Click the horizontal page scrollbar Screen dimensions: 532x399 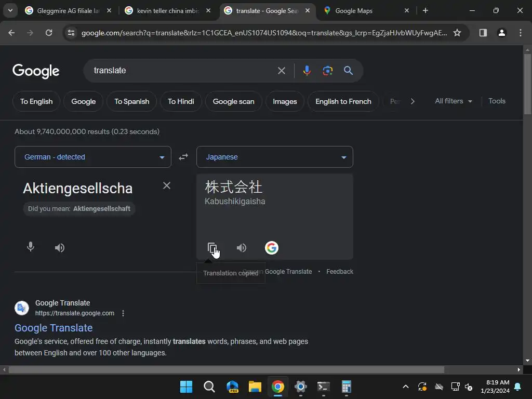coord(227,369)
